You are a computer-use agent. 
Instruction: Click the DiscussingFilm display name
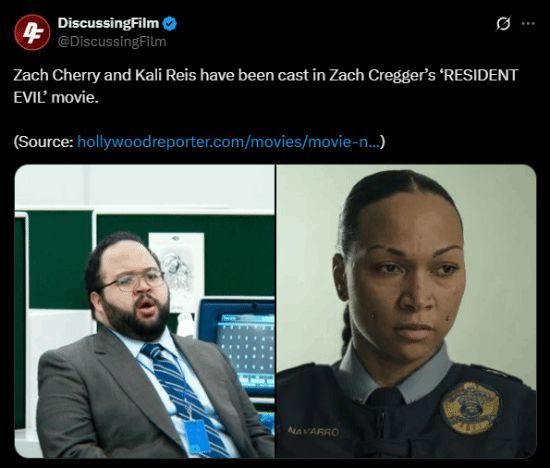108,23
